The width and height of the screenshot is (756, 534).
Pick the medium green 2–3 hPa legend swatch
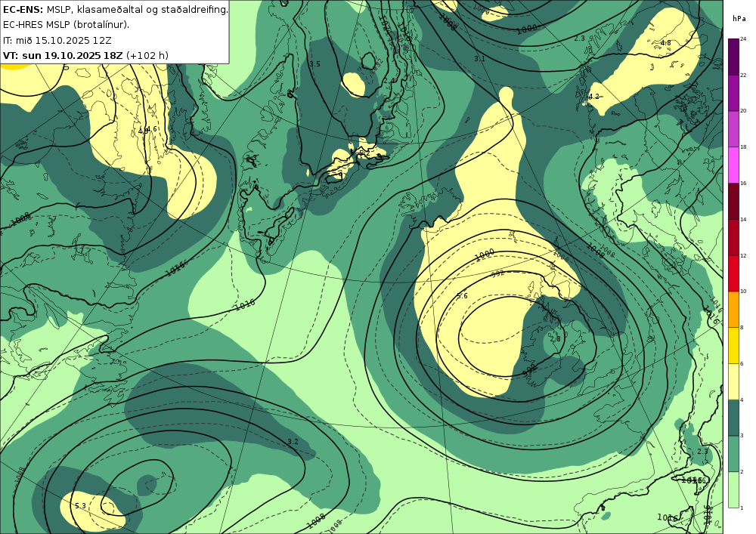733,454
